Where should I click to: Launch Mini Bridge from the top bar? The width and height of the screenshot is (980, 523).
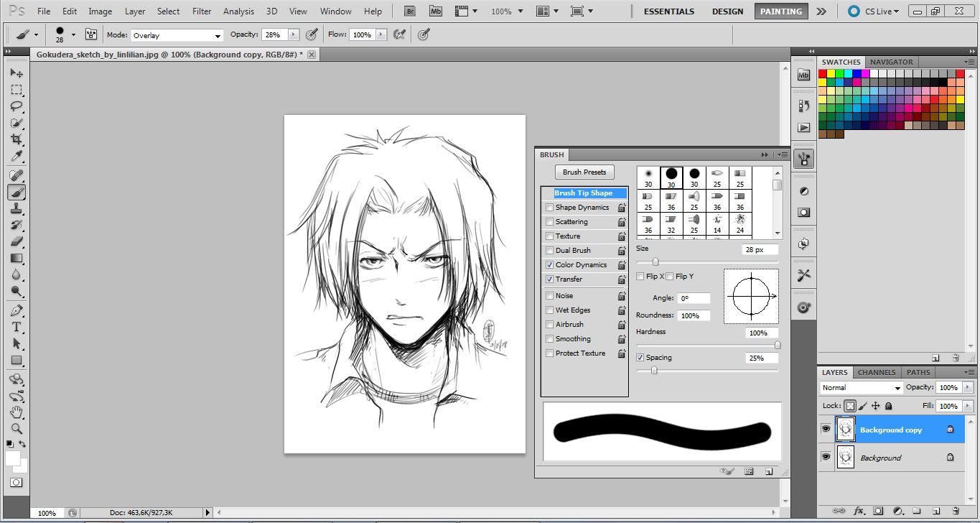coord(435,11)
